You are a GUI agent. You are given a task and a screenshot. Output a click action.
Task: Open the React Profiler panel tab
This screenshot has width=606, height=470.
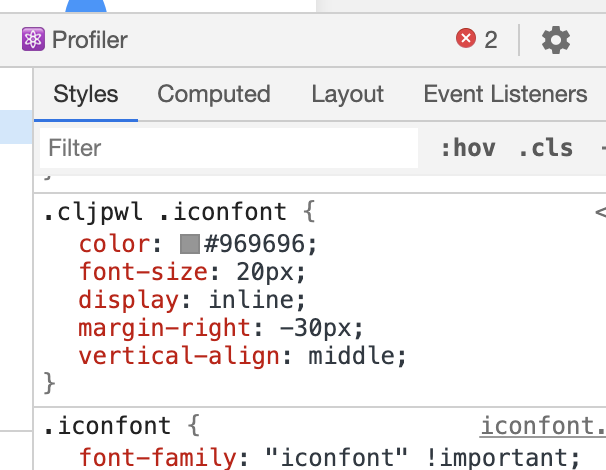tap(75, 41)
